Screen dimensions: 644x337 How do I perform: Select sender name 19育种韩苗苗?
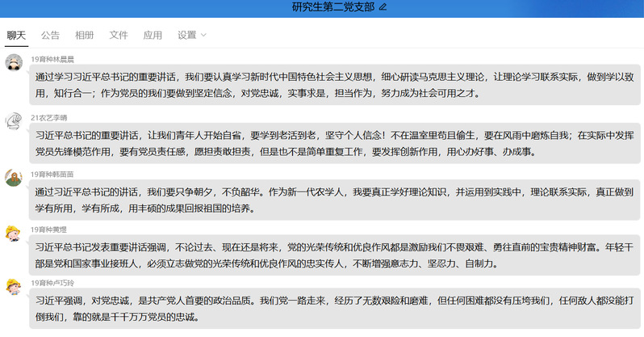pyautogui.click(x=52, y=175)
